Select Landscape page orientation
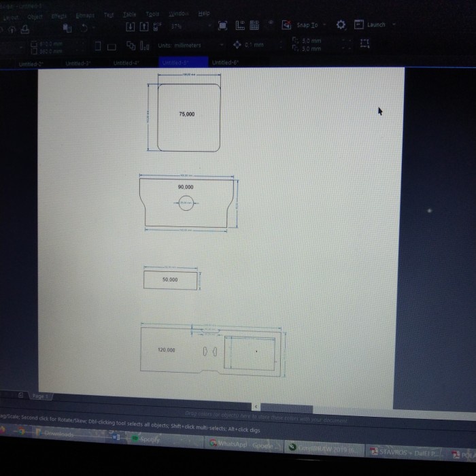Image resolution: width=476 pixels, height=476 pixels. 112,46
